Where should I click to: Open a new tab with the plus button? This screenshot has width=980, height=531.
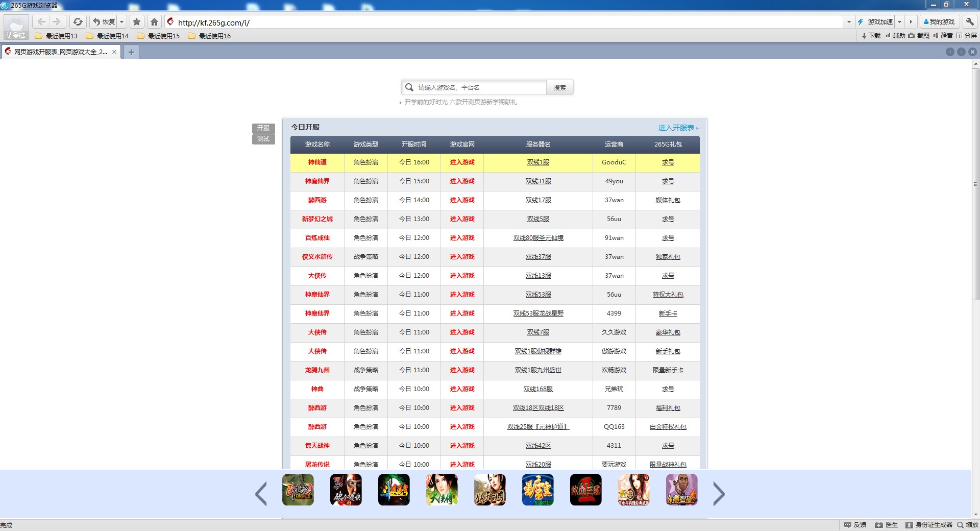pos(131,52)
